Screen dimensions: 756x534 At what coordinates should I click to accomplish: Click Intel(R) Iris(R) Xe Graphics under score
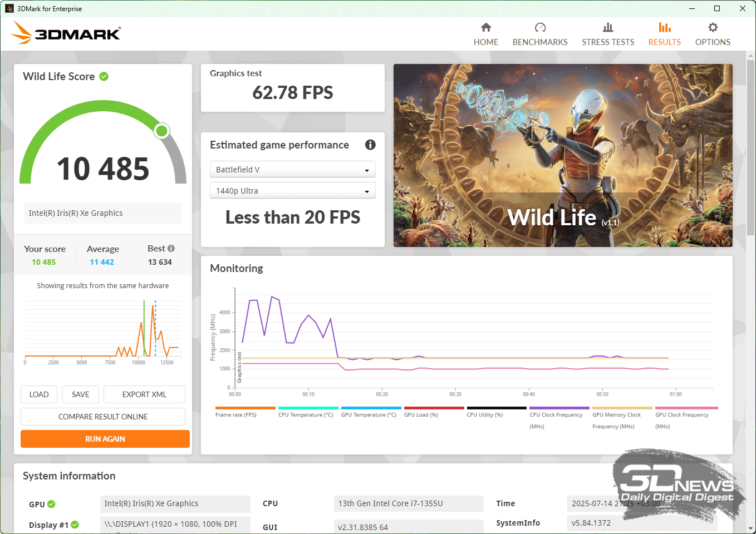point(103,213)
